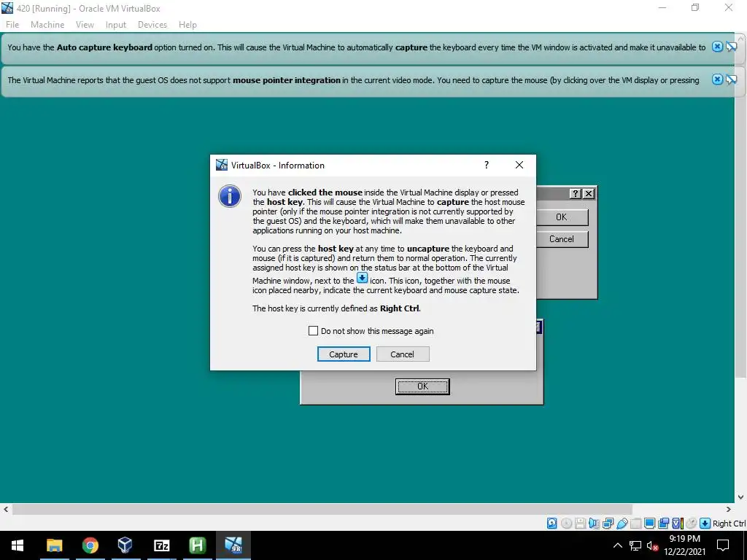This screenshot has height=560, width=747.
Task: Click the horizontal scrollbar left arrow
Action: 6,509
